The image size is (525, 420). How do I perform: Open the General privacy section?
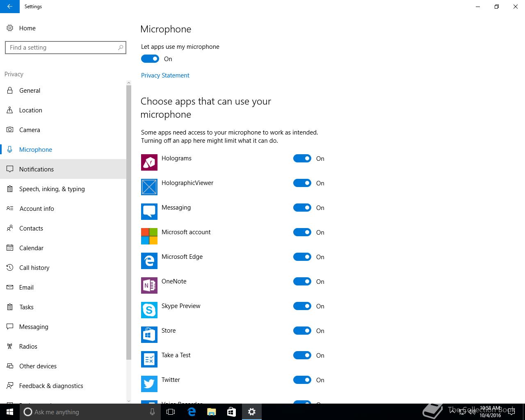(63, 90)
